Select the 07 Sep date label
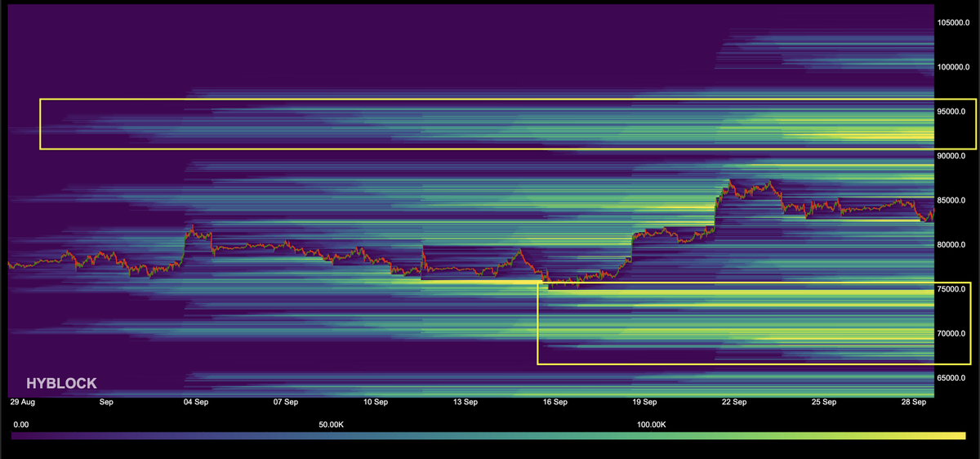The image size is (980, 459). click(285, 403)
